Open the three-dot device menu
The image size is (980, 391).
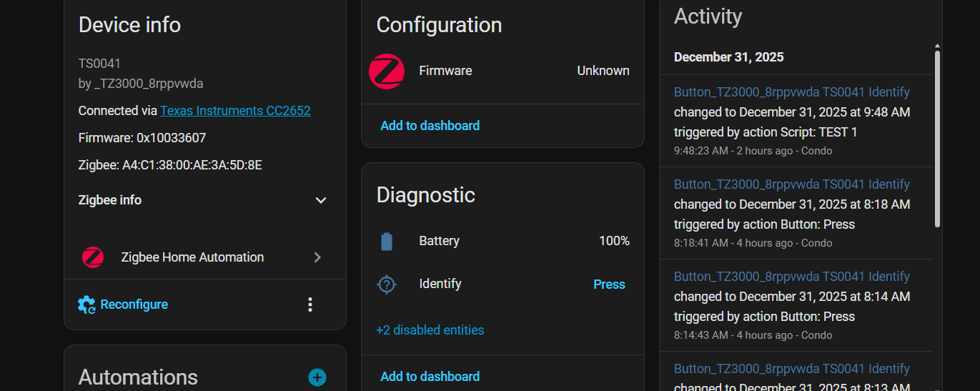310,305
